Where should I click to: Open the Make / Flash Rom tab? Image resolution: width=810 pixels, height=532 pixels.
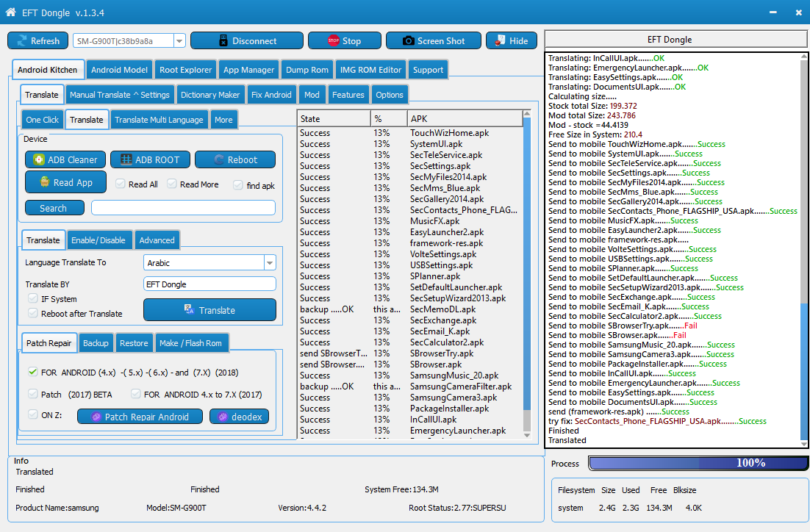coord(190,343)
